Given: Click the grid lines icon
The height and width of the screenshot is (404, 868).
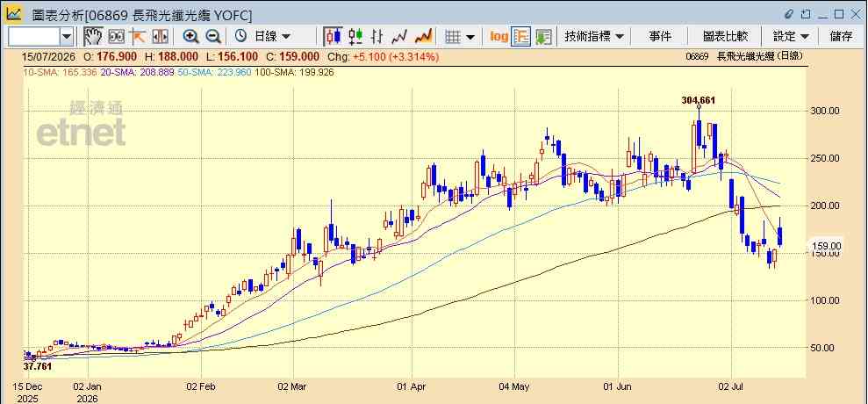Looking at the screenshot, I should (x=454, y=37).
